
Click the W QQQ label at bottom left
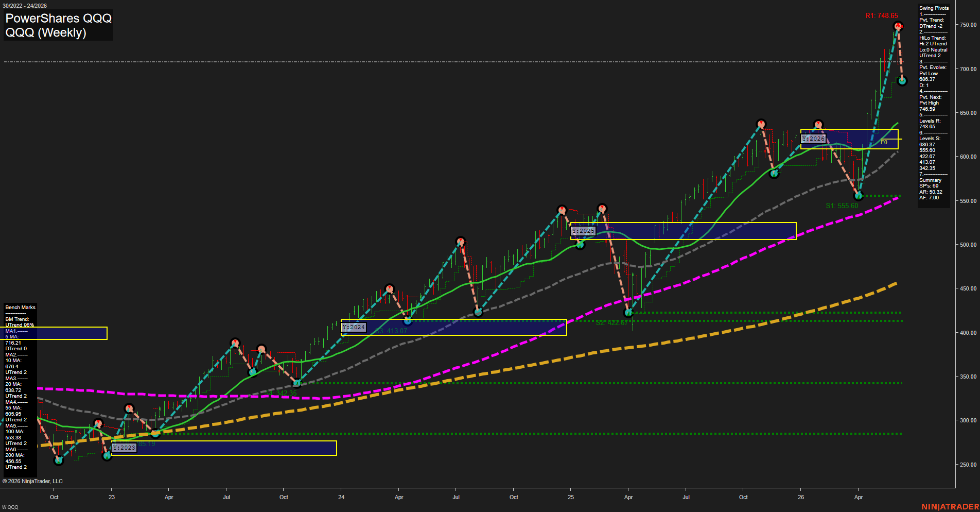(10, 507)
